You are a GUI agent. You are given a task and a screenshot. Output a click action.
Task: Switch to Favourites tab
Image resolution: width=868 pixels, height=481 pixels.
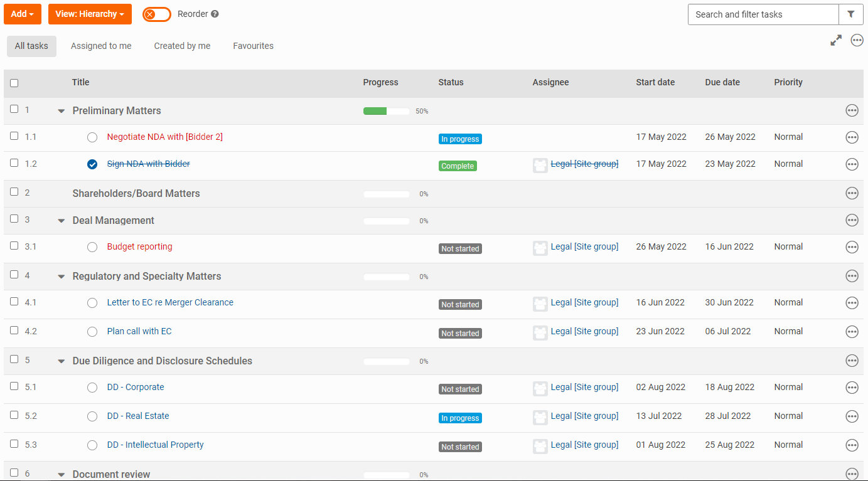253,46
